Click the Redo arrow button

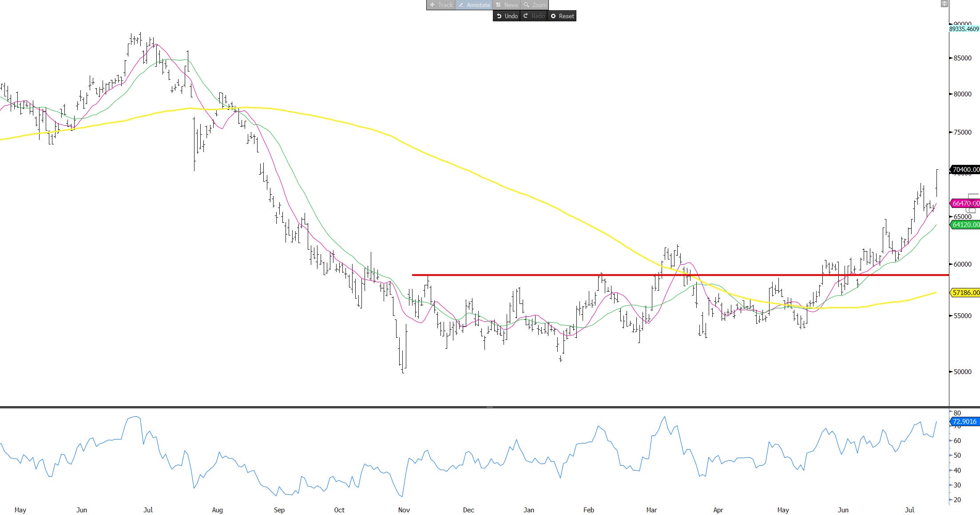point(534,16)
